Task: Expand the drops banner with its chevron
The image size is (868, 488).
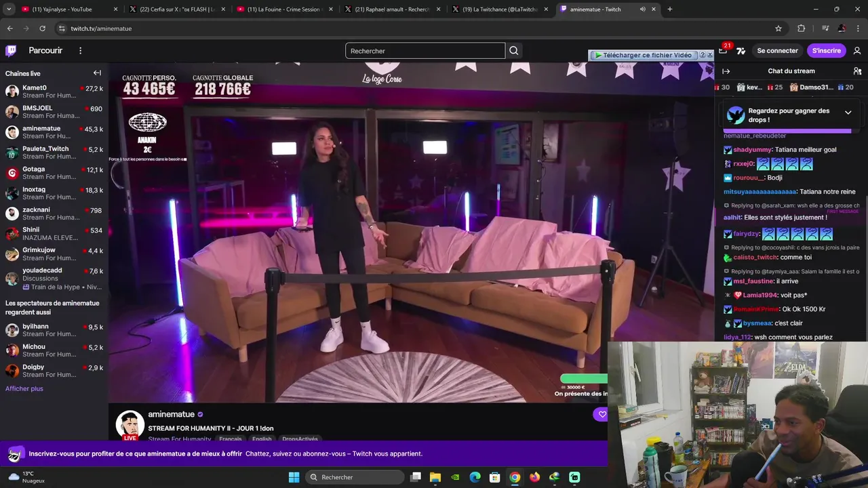Action: pyautogui.click(x=848, y=113)
